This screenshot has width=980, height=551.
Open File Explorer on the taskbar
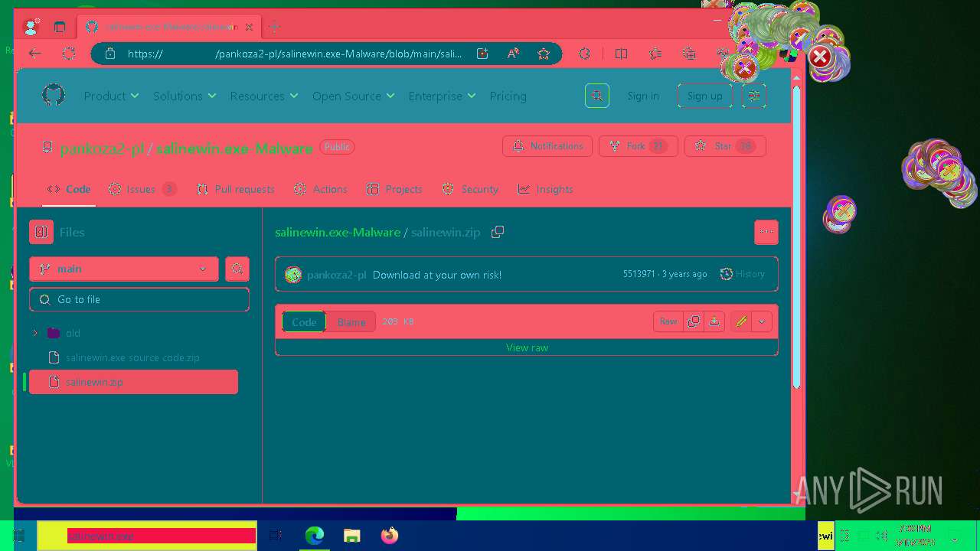click(x=352, y=536)
